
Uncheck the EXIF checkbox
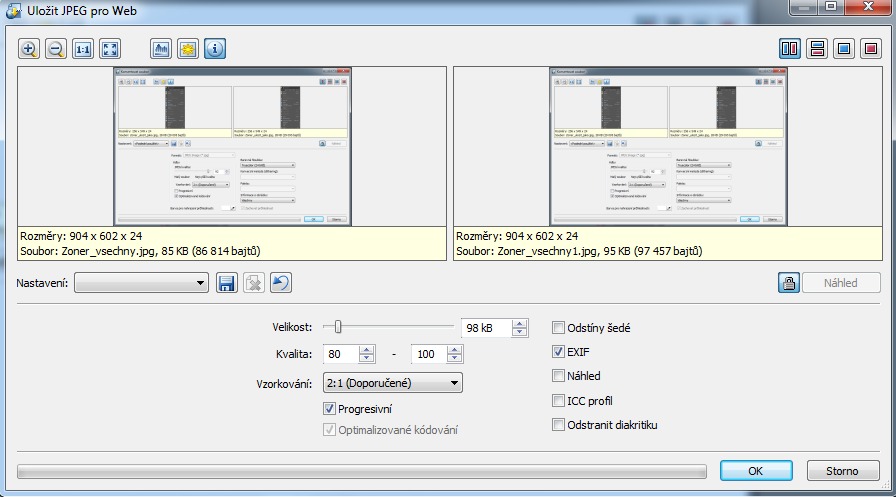coord(560,352)
